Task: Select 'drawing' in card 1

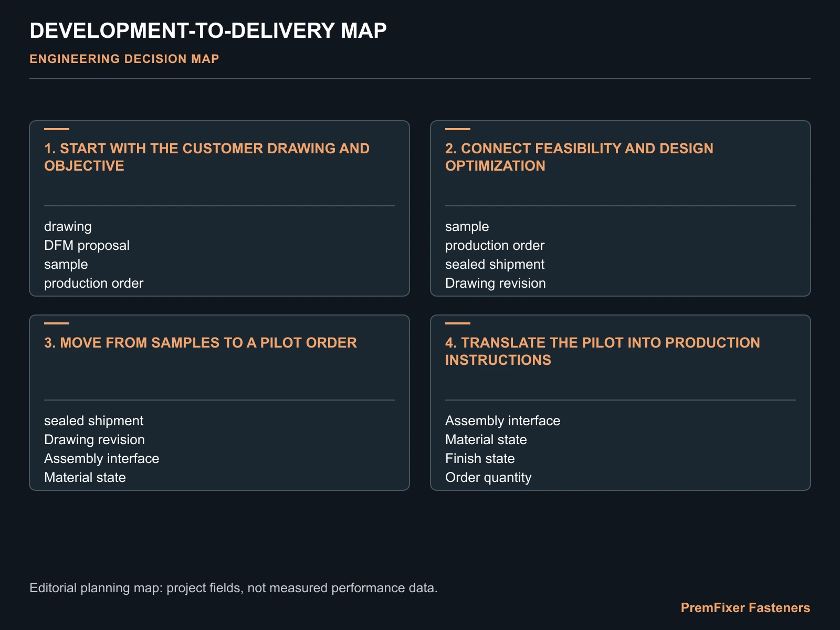Action: click(x=68, y=227)
